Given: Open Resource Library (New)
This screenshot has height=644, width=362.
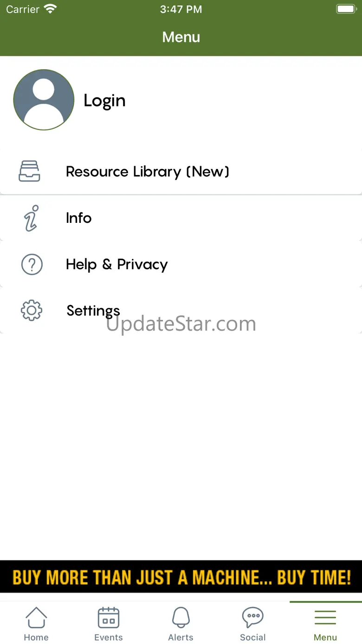Looking at the screenshot, I should 181,171.
